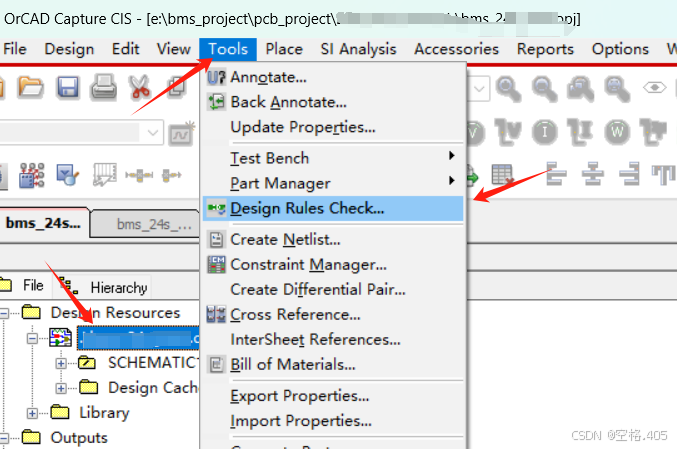677x449 pixels.
Task: Click the fourth zoom magnifier icon
Action: [x=617, y=89]
